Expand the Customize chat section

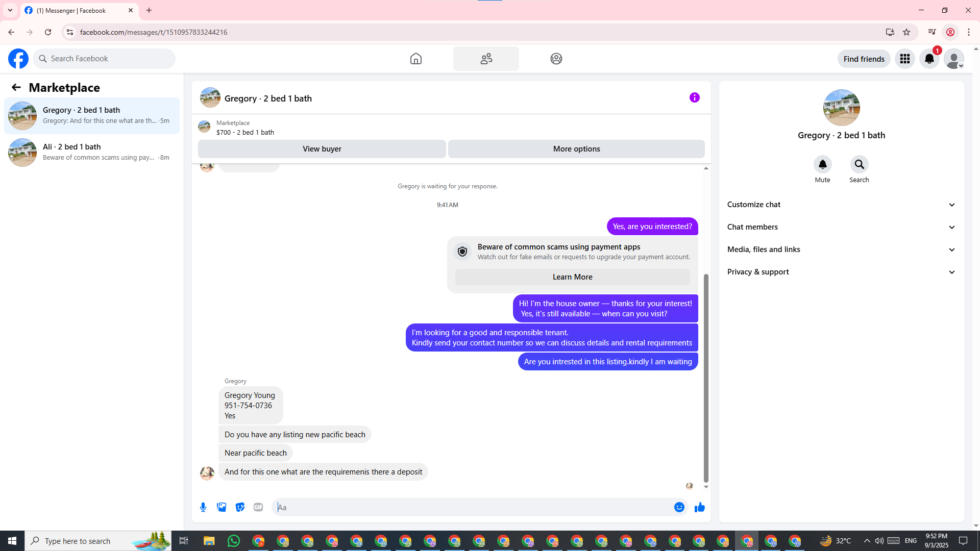coord(841,205)
